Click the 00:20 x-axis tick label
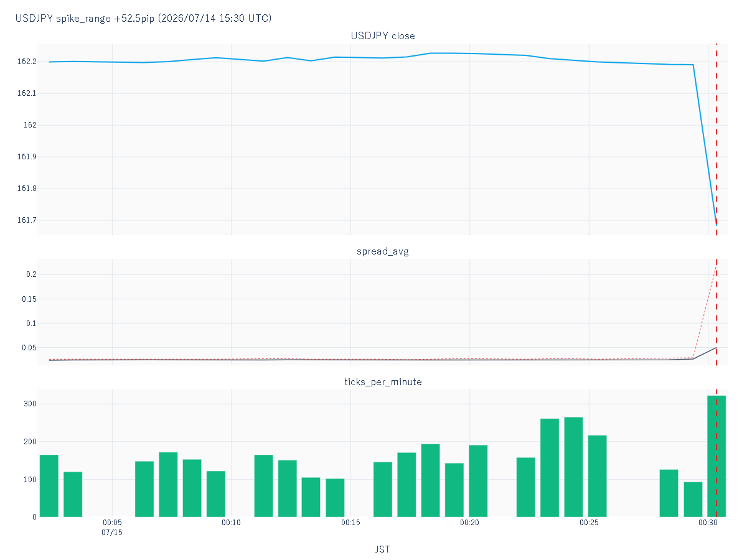 point(469,523)
